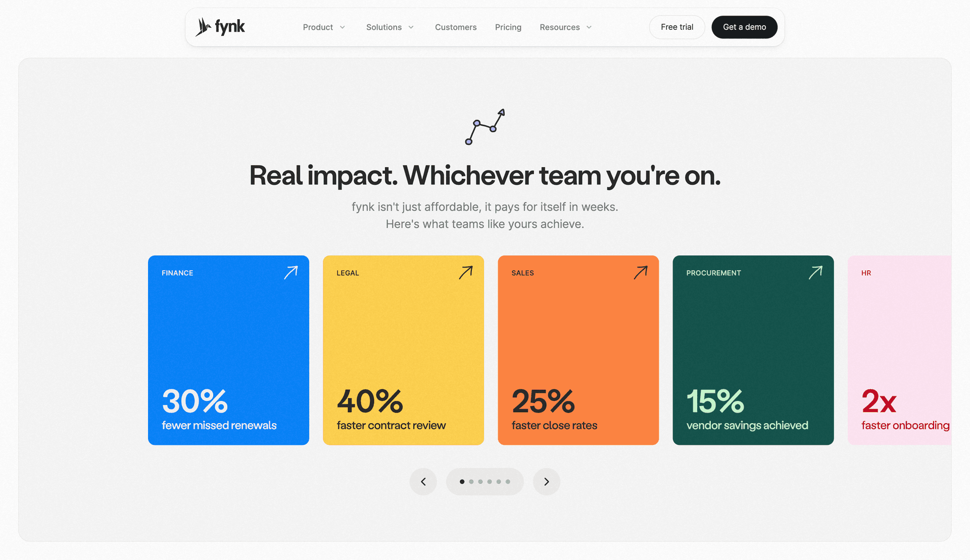
Task: Select the second carousel pagination dot
Action: point(471,481)
